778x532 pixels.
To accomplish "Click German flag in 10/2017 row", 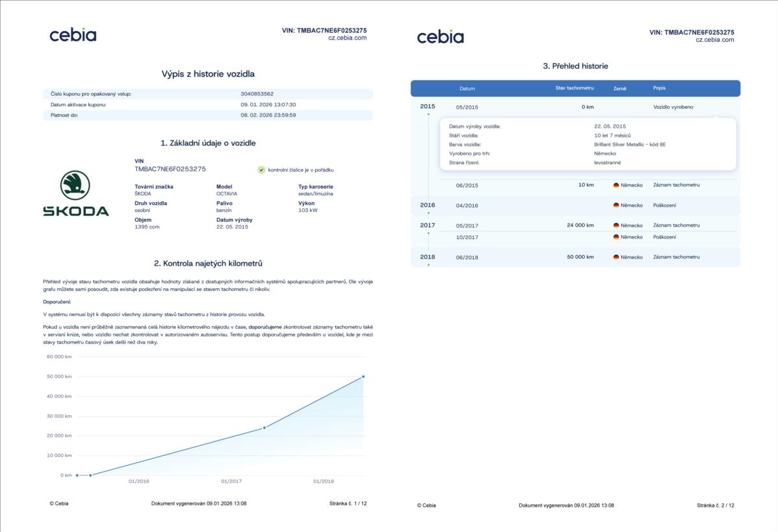I will point(616,237).
